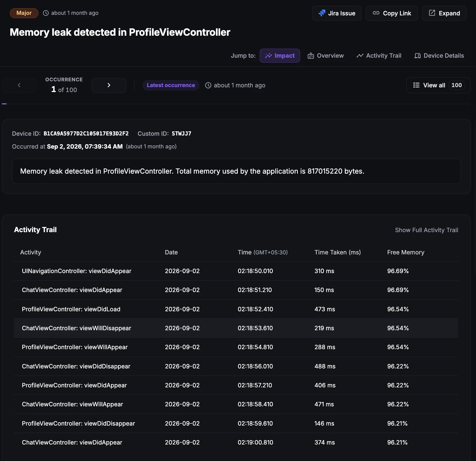
Task: Jump to Device Details section
Action: coord(439,55)
